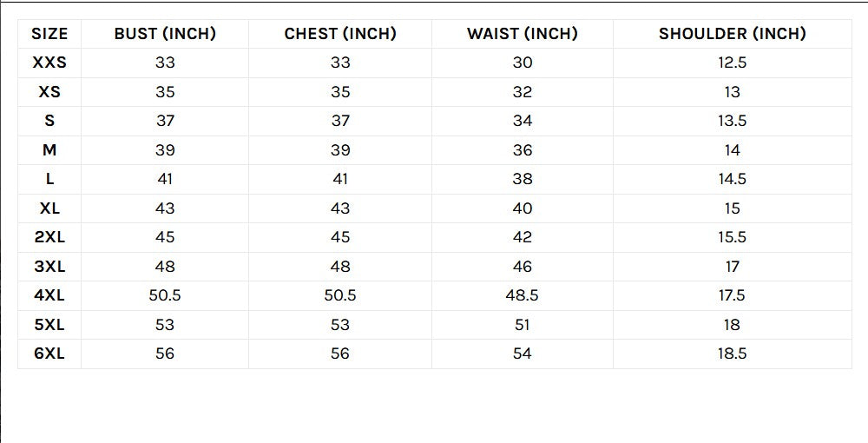
Task: Click the SHOULDER (INCH) column header
Action: pyautogui.click(x=732, y=34)
